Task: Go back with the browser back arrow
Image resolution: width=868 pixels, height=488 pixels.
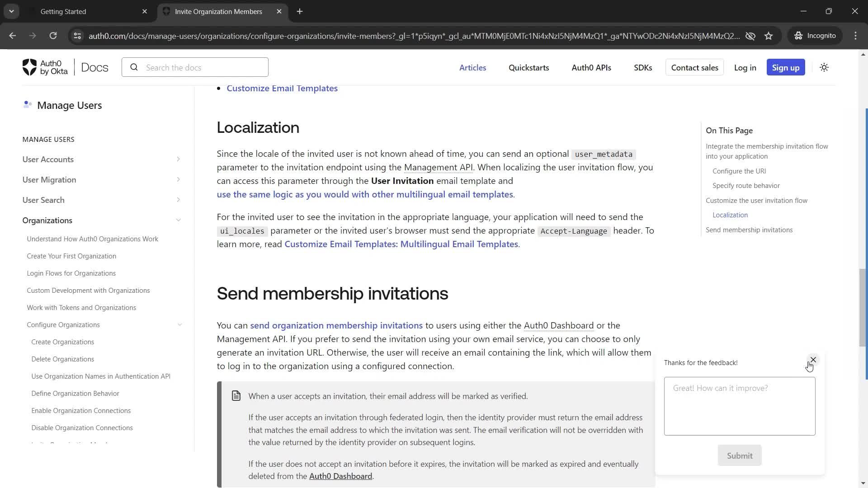Action: 13,36
